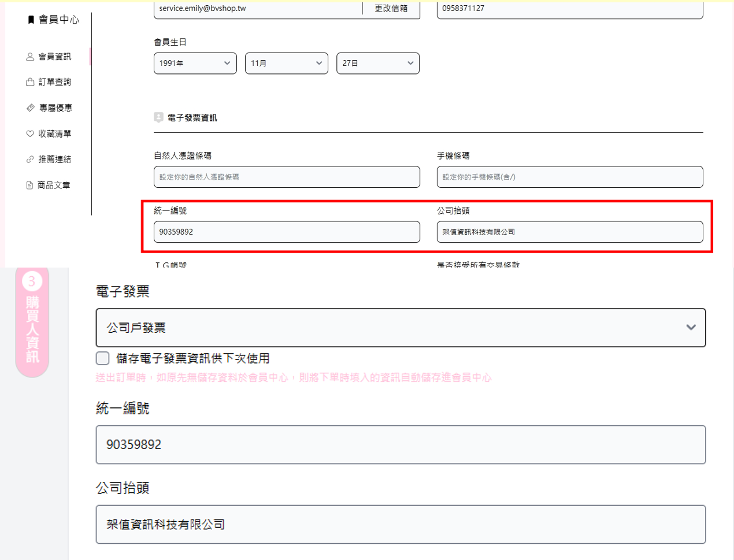Click the pink 購買人資訊 step badge
The image size is (734, 560).
pos(32,321)
